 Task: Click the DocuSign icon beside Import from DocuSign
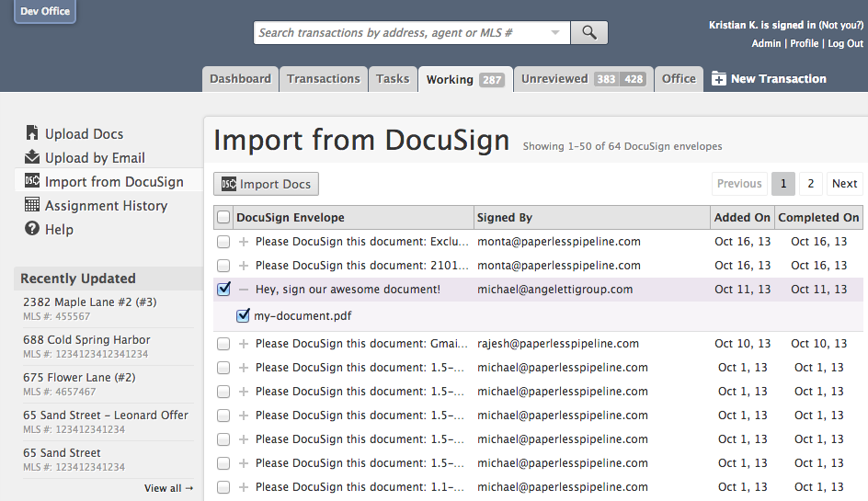[x=32, y=180]
